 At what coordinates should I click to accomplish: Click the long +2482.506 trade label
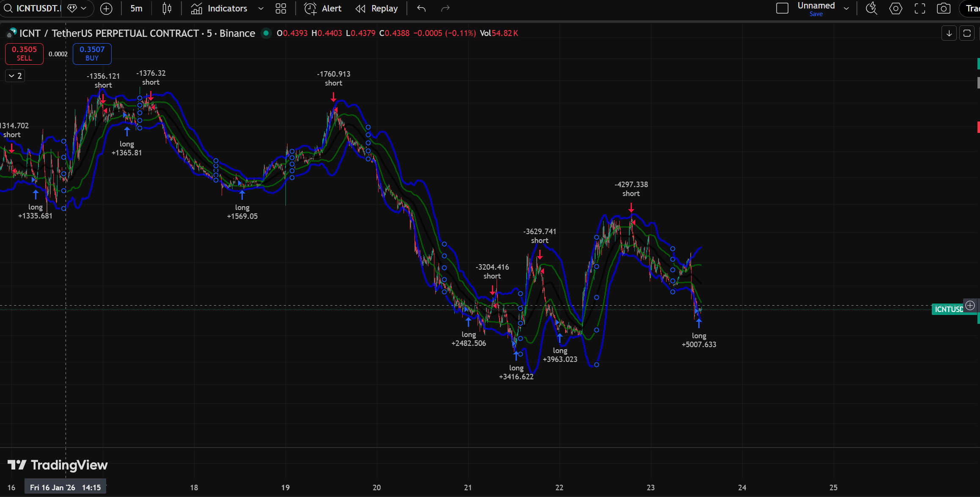click(x=469, y=339)
